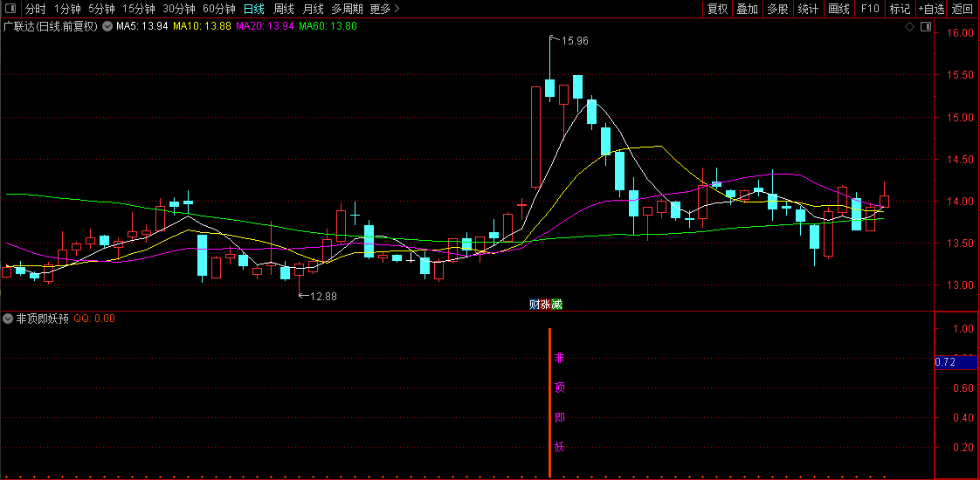Viewport: 980px width, 480px height.
Task: Expand the main chart indicator dropdown arrow
Action: pos(107,26)
